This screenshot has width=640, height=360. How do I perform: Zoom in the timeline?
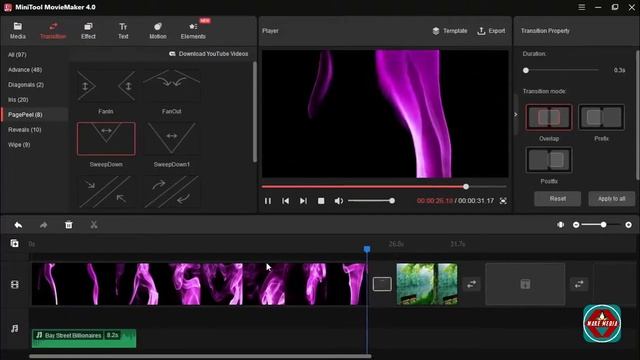tap(628, 225)
